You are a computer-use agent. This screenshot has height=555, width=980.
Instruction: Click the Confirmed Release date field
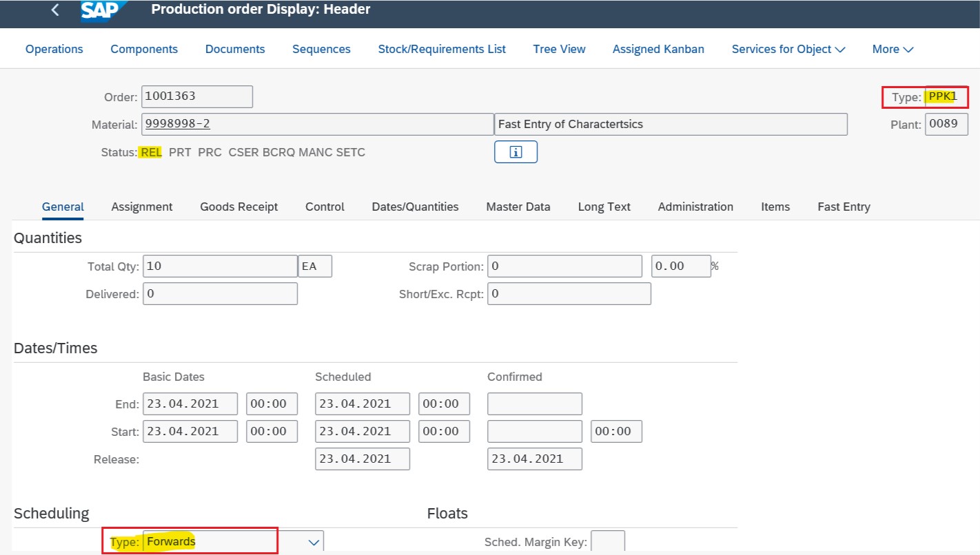[x=535, y=459]
